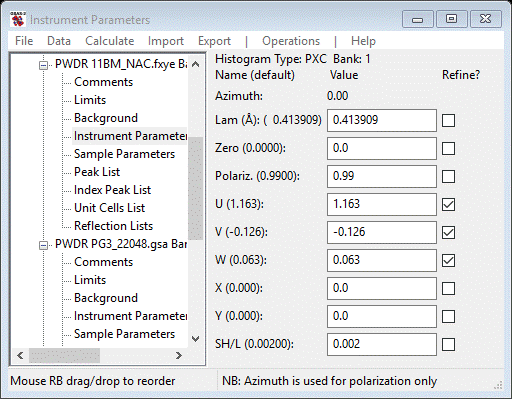The height and width of the screenshot is (399, 512).
Task: Open the Operations menu
Action: pos(291,41)
